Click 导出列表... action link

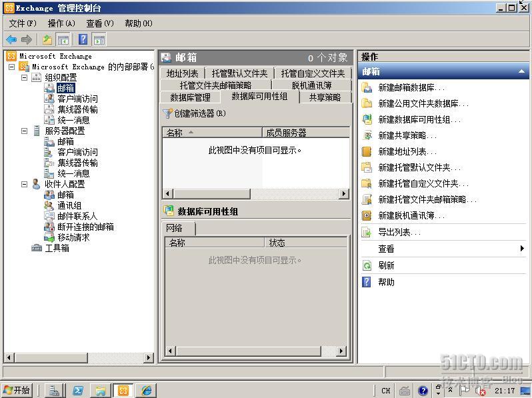point(399,233)
